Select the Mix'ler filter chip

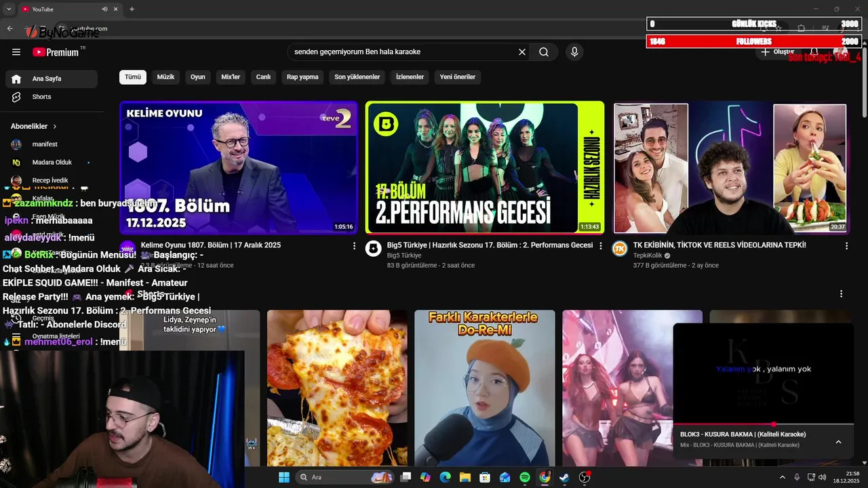tap(231, 77)
